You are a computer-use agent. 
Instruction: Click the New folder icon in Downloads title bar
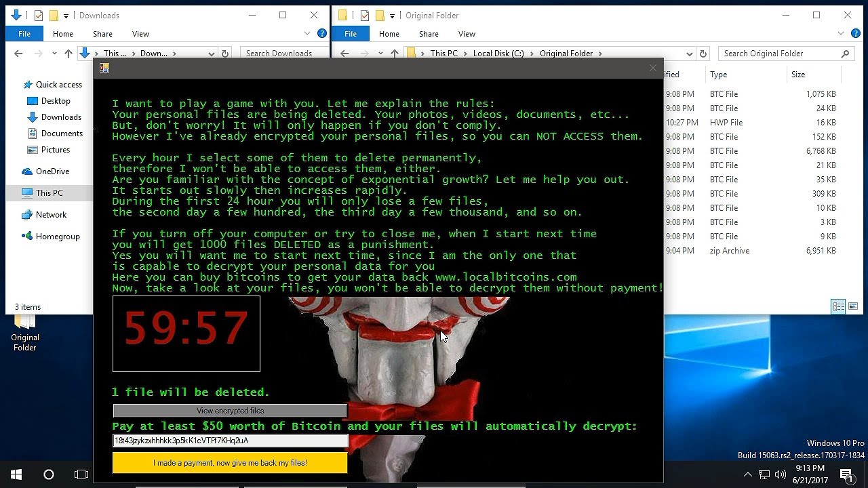coord(54,15)
